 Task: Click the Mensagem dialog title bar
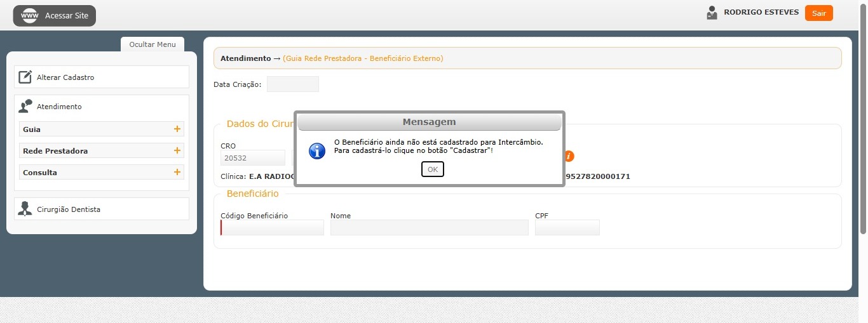coord(430,122)
